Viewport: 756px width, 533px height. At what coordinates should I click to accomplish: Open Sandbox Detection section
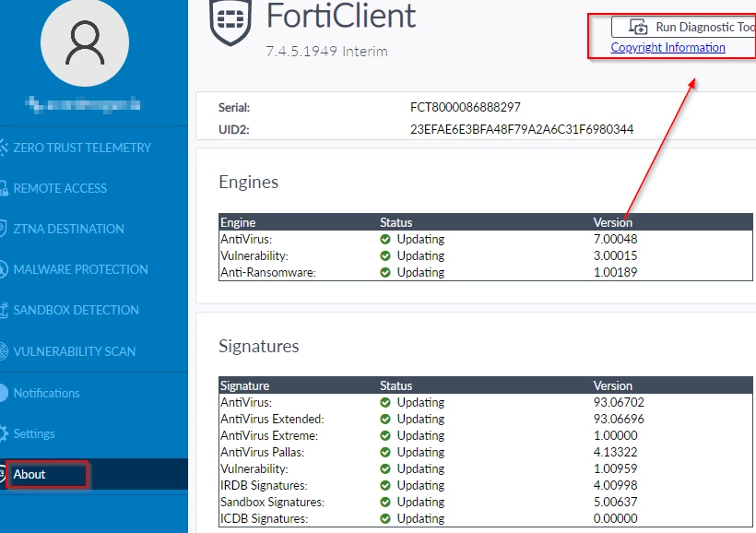(76, 310)
